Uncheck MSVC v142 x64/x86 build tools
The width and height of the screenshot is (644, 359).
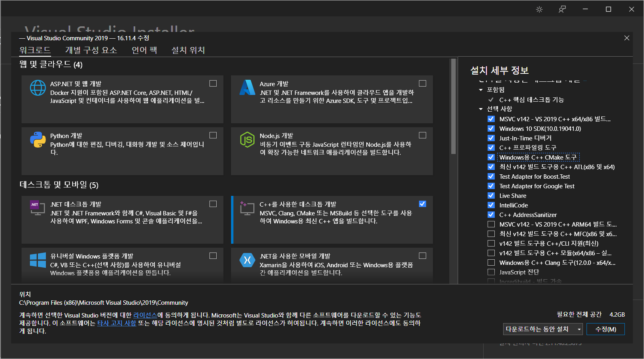[491, 119]
